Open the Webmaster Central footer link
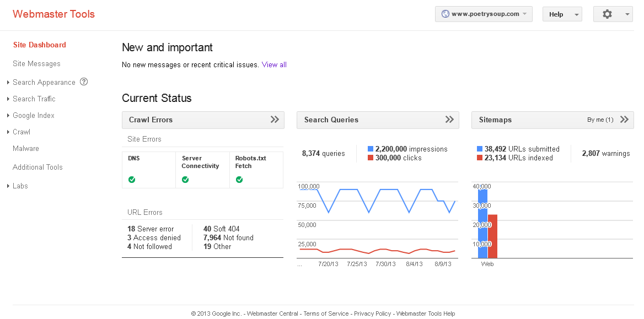This screenshot has height=319, width=644. tap(272, 313)
